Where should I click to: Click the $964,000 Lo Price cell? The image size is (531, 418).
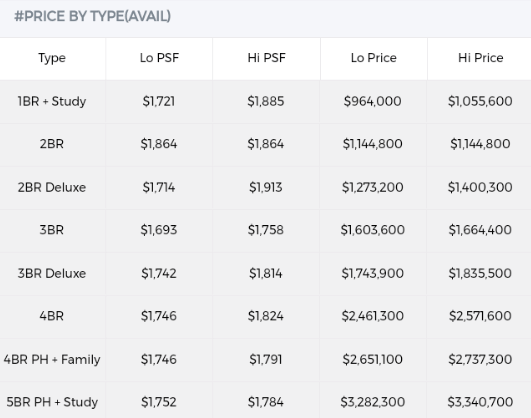click(x=373, y=101)
